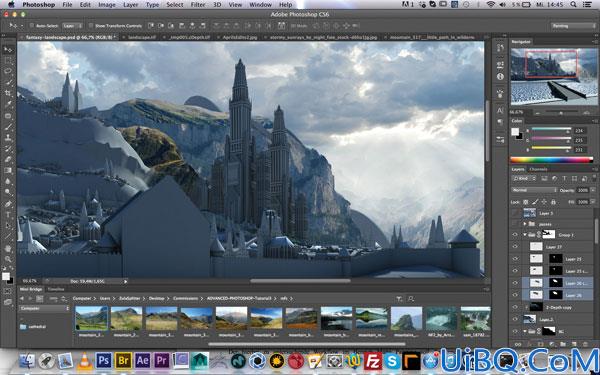Screen dimensions: 600x375
Task: Open the Window menu
Action: (x=261, y=5)
